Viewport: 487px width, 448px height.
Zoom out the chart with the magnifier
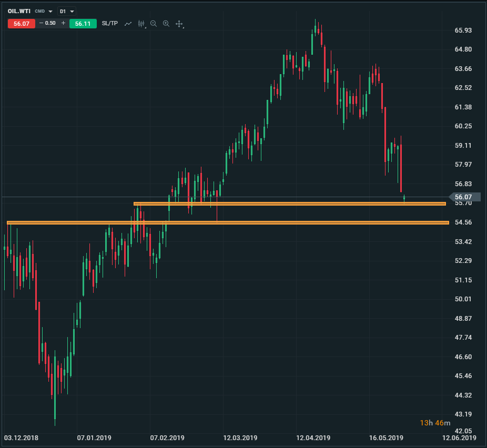pyautogui.click(x=154, y=24)
